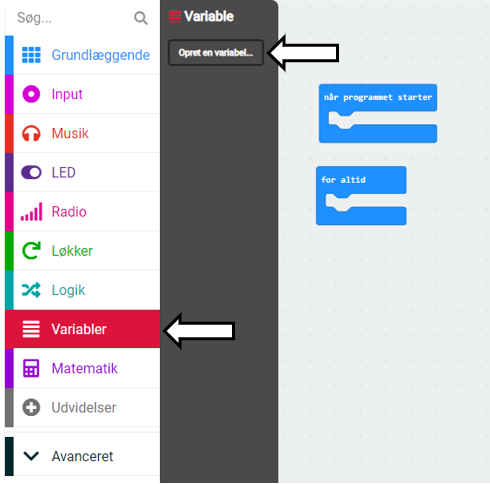Image resolution: width=490 pixels, height=484 pixels.
Task: Click the Opret en variabel button
Action: point(216,53)
